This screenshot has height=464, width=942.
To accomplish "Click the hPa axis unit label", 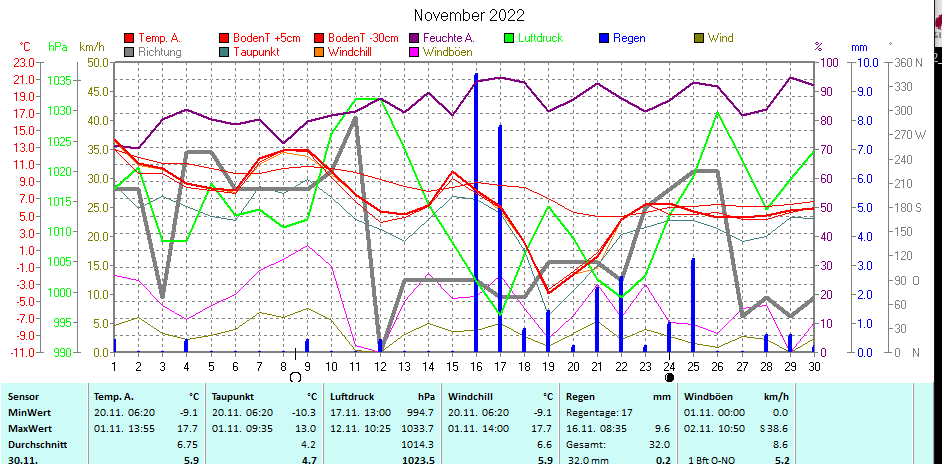I will 58,46.
